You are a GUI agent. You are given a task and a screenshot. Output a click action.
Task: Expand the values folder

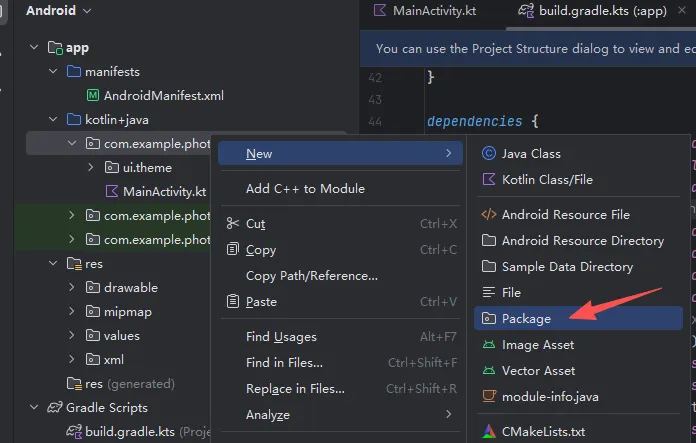tap(72, 335)
